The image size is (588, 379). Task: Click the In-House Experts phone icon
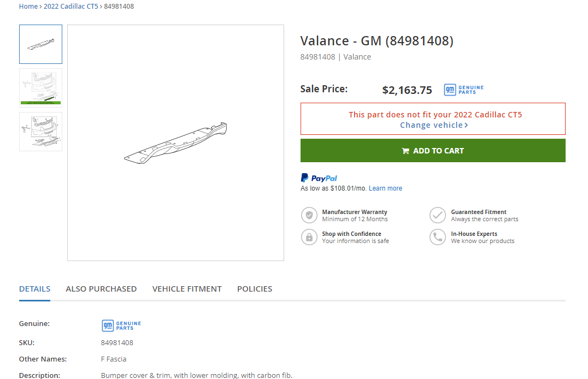(438, 237)
